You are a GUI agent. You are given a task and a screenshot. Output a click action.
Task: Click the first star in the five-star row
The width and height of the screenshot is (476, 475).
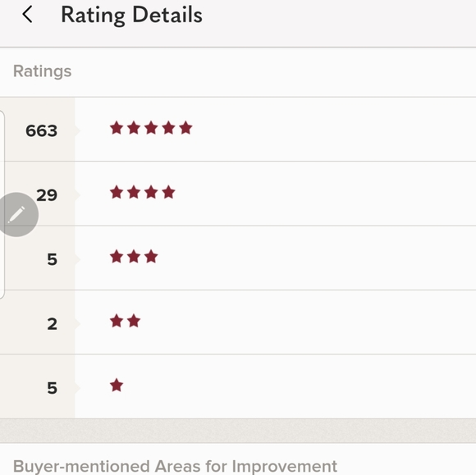pos(117,128)
